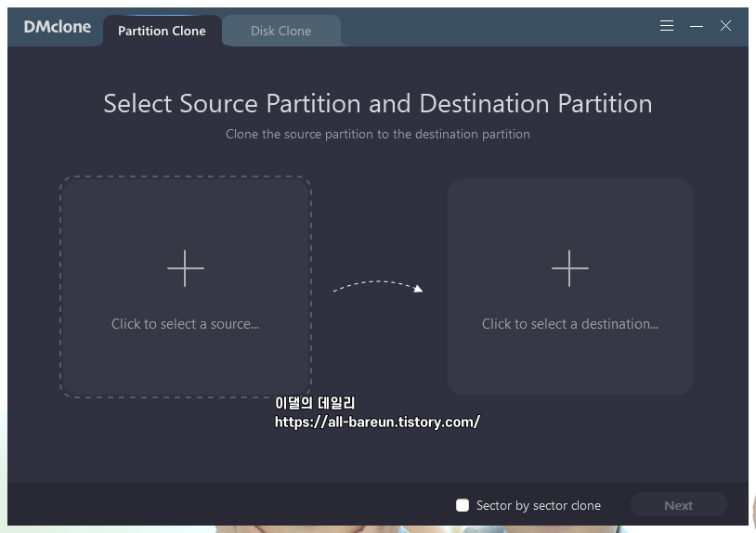Image resolution: width=756 pixels, height=533 pixels.
Task: Click the Next button
Action: 678,505
